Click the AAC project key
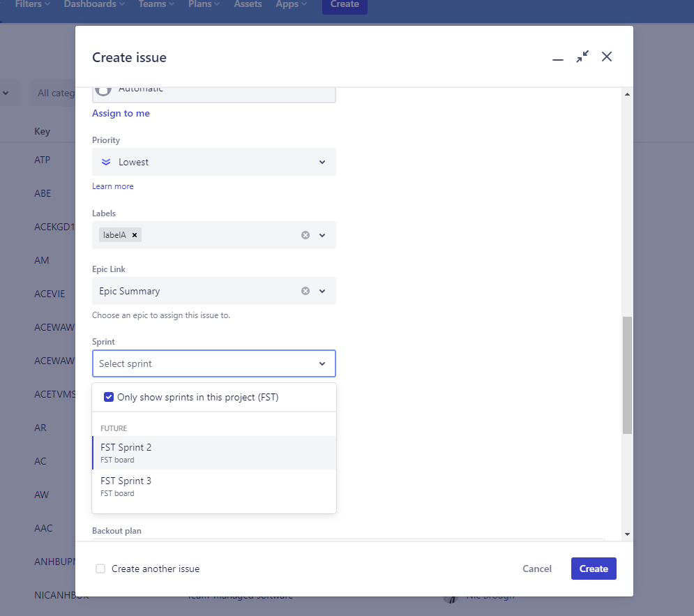The width and height of the screenshot is (694, 616). 43,528
